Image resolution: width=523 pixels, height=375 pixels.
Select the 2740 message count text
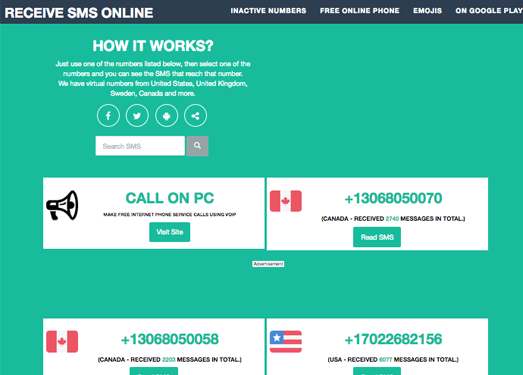click(392, 219)
